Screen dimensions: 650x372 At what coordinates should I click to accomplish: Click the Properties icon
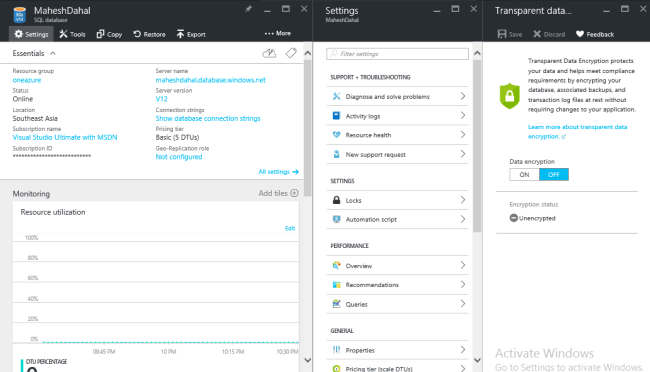[337, 350]
